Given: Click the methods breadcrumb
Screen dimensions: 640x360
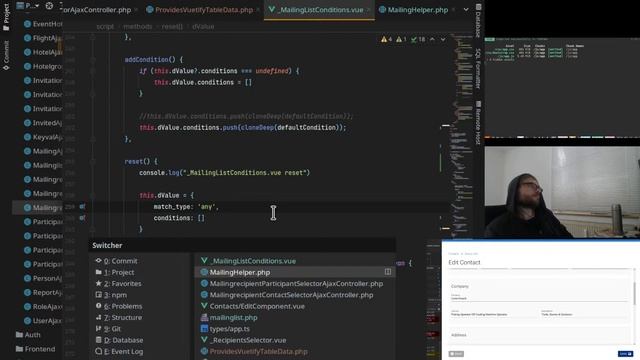Looking at the screenshot, I should pyautogui.click(x=138, y=26).
